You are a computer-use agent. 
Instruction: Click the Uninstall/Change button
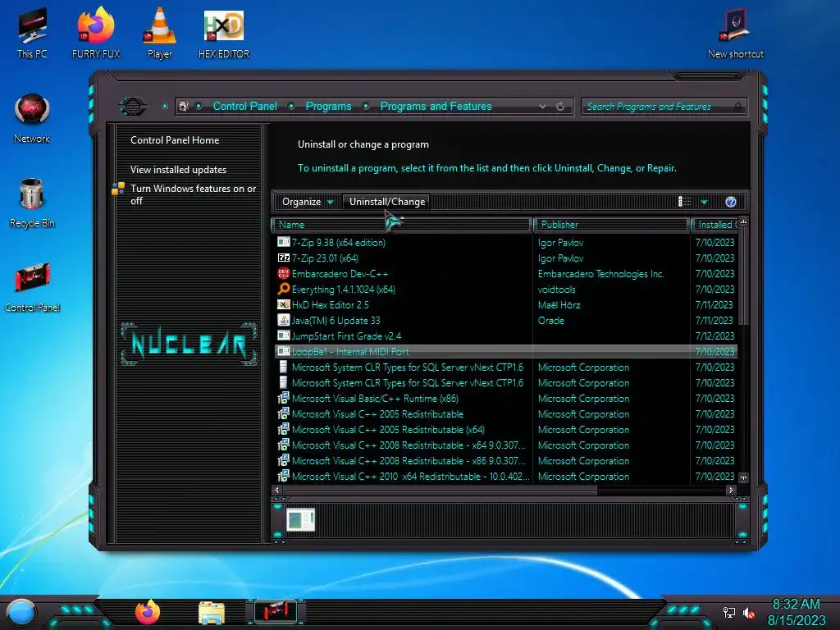pos(387,202)
